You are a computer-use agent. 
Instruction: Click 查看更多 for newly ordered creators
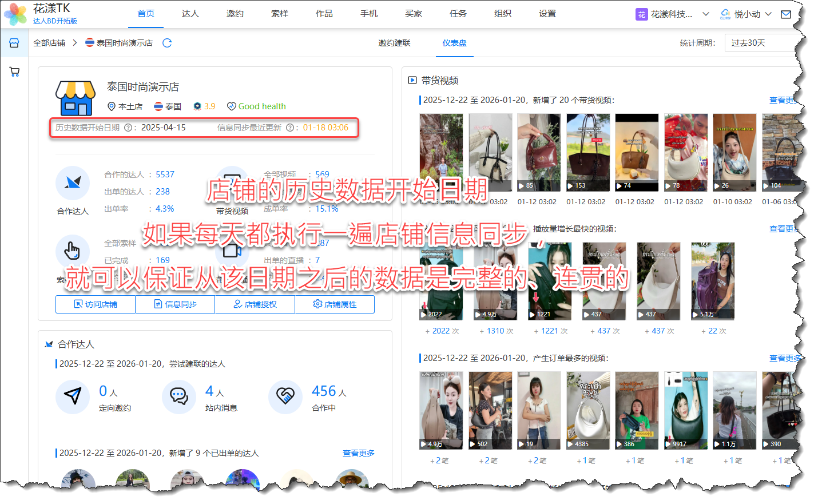point(359,453)
